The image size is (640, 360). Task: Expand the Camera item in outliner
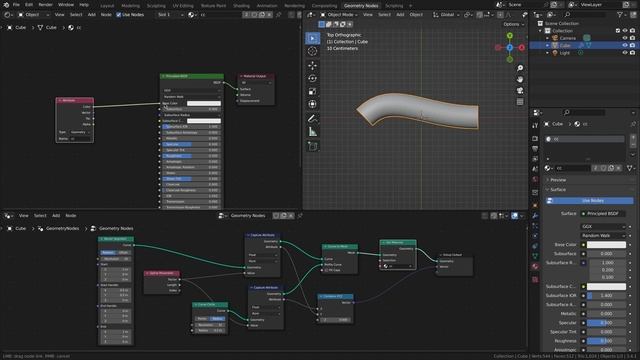coord(548,38)
